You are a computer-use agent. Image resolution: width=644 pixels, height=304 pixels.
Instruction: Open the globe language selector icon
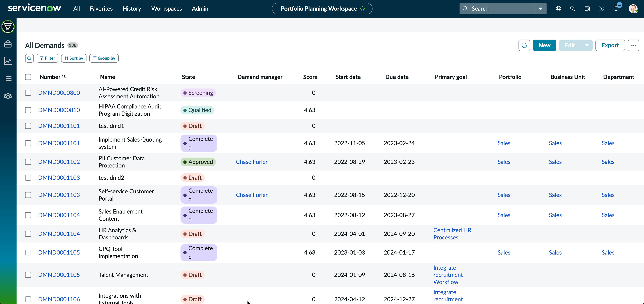point(558,9)
